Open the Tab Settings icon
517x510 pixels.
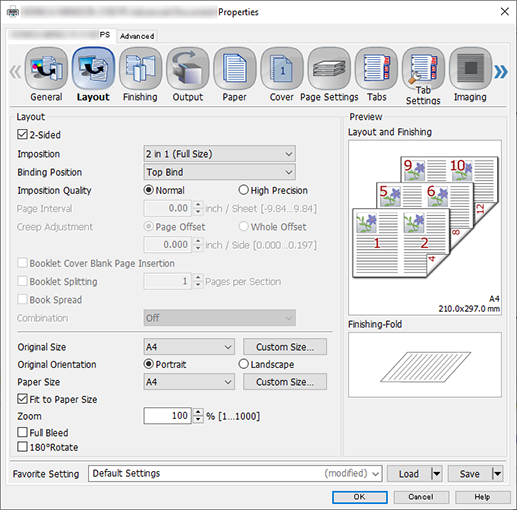[423, 69]
